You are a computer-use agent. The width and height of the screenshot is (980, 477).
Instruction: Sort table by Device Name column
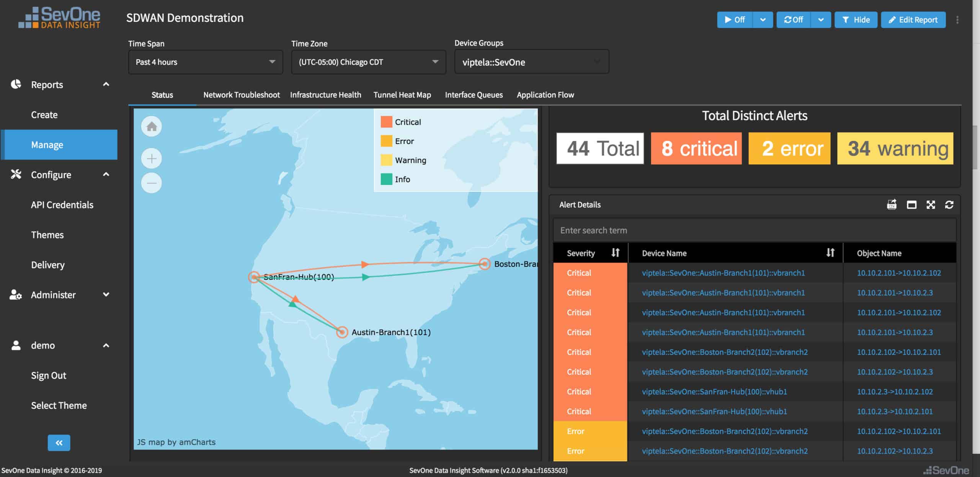[830, 253]
